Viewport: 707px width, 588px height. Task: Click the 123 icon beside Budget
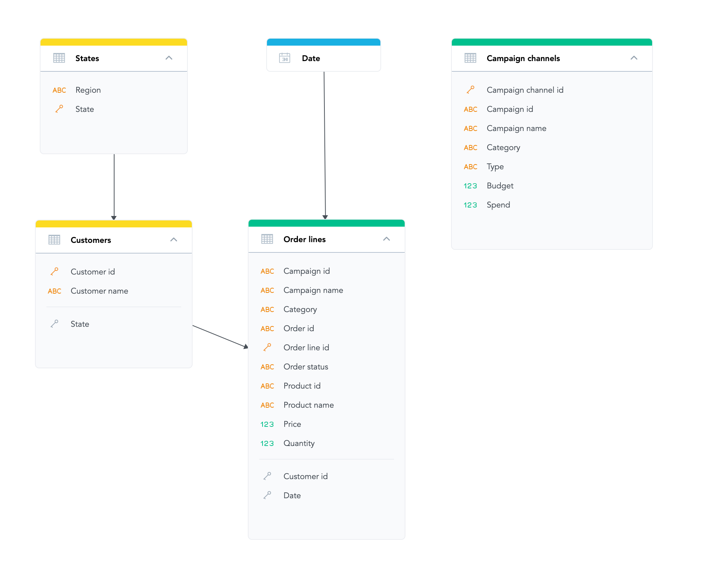pyautogui.click(x=470, y=186)
